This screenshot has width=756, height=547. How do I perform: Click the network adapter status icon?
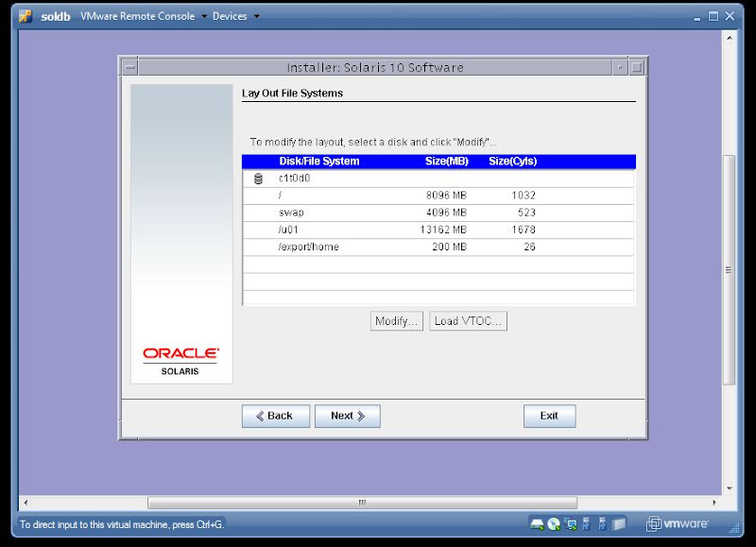[571, 524]
